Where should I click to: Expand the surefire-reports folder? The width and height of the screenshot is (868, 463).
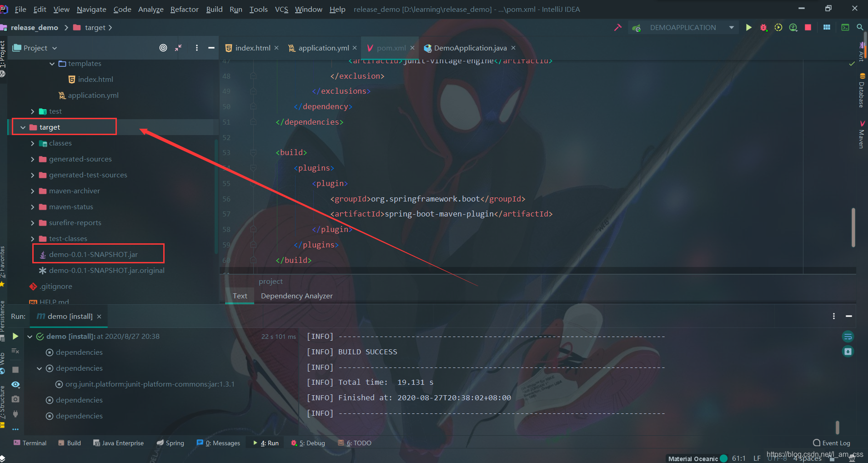(x=32, y=223)
